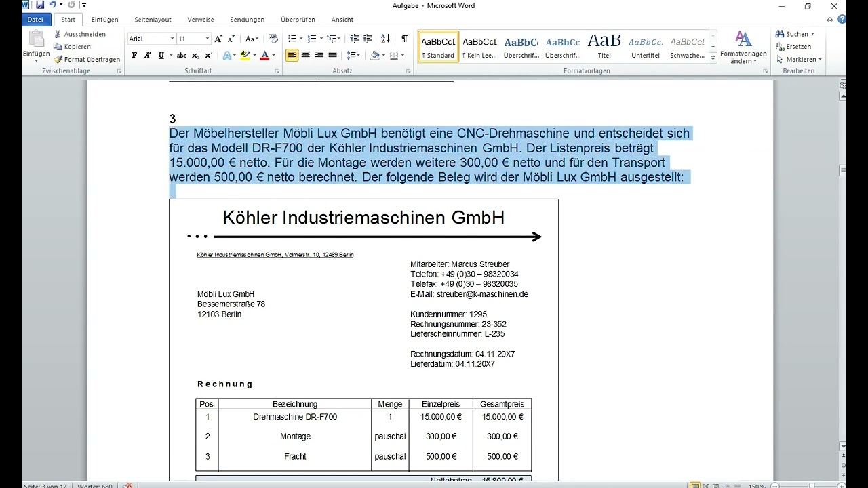Clear all formatting icon

(x=273, y=39)
